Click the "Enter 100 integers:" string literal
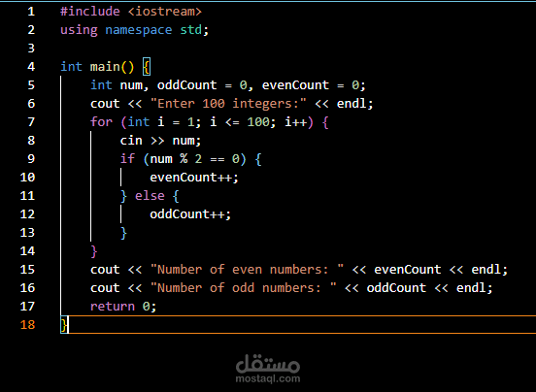 tap(228, 104)
